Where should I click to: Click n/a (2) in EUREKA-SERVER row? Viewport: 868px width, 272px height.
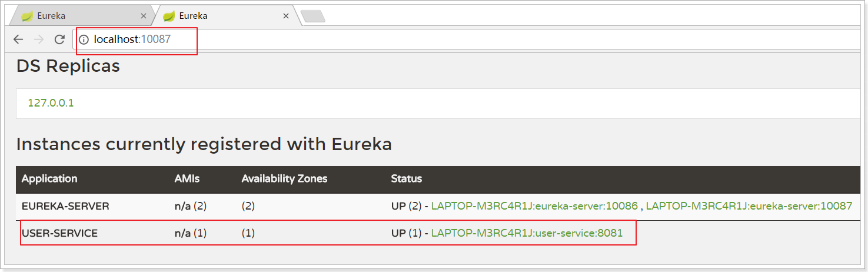[x=191, y=206]
